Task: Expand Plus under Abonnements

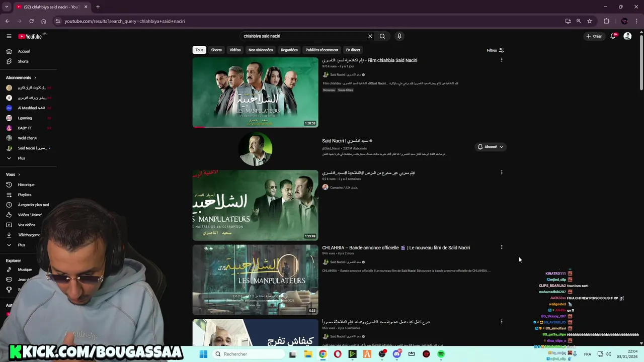Action: (x=21, y=158)
